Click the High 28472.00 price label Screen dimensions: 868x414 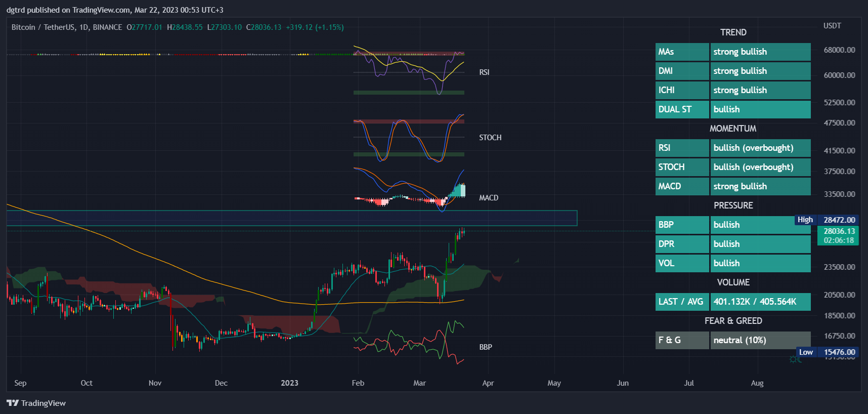pos(827,220)
